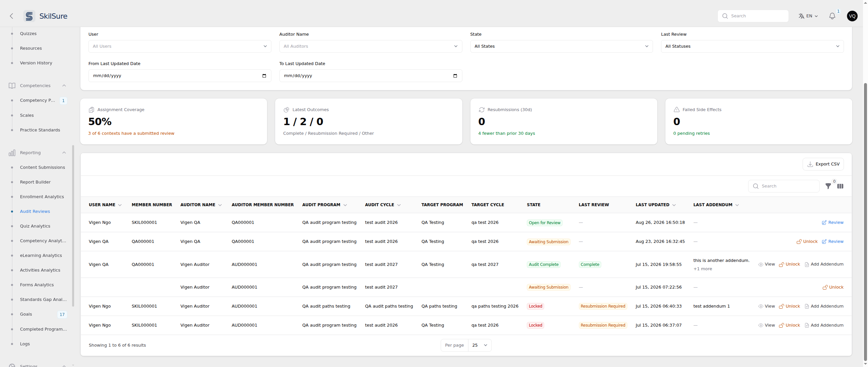Viewport: 868px width, 367px height.
Task: View the Jul 15 06:37:07 locked review
Action: coord(767,325)
